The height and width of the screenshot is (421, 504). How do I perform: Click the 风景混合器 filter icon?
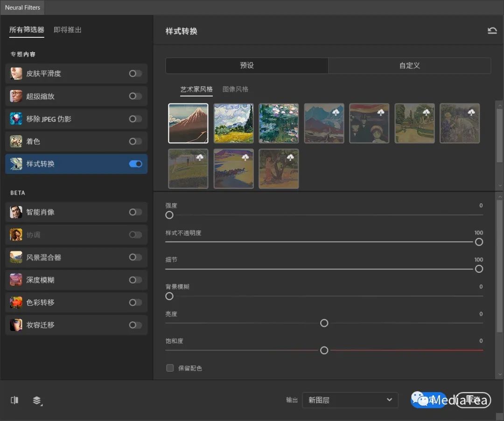(x=16, y=257)
